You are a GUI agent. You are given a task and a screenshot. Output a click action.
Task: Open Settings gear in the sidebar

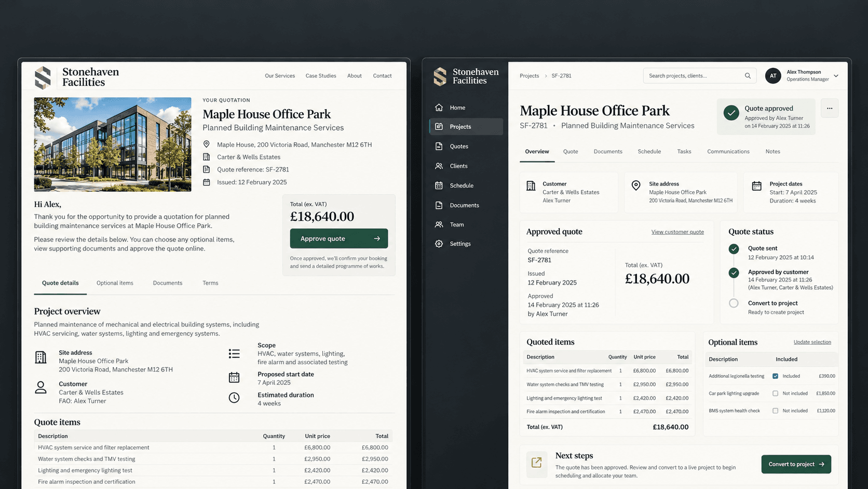pyautogui.click(x=439, y=244)
